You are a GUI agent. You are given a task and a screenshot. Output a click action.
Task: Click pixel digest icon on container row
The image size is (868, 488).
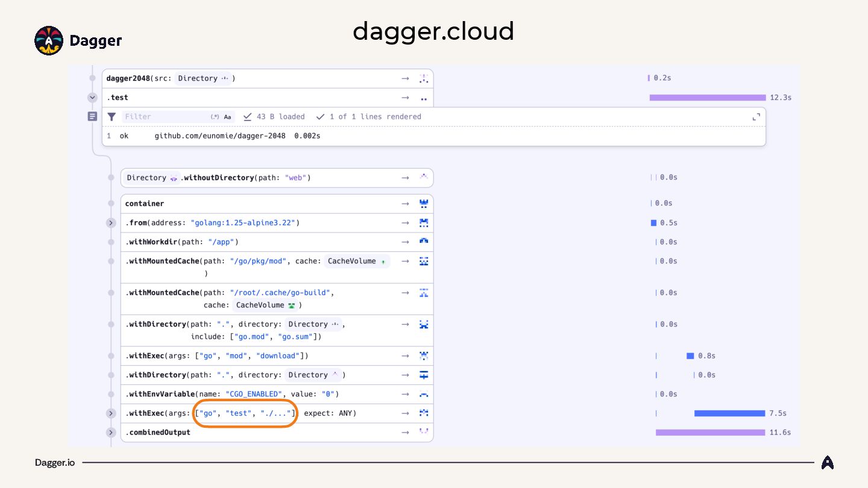coord(424,204)
